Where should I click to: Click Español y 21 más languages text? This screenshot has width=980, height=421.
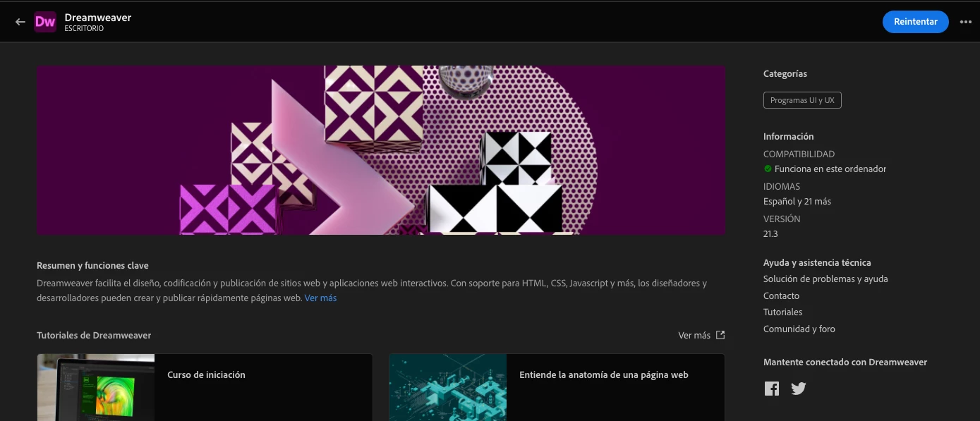point(797,201)
